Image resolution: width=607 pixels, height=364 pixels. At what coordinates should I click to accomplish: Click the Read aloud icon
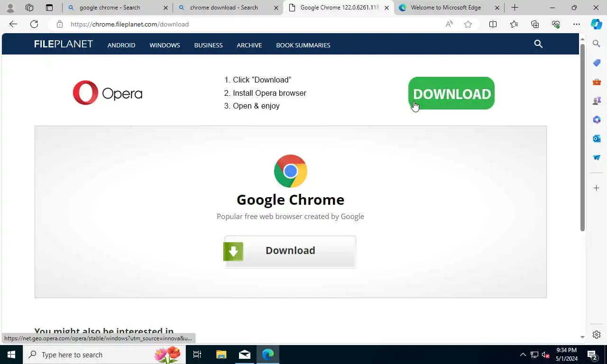click(449, 24)
